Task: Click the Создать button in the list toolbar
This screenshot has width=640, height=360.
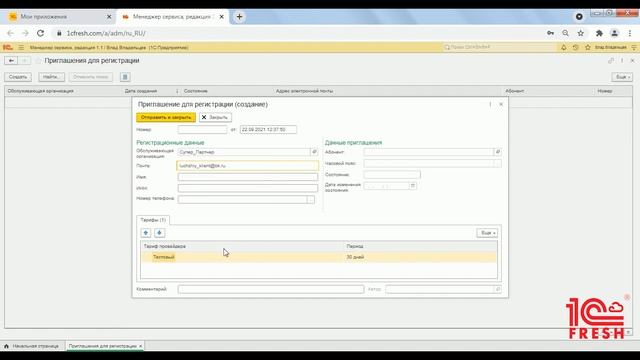Action: point(18,77)
